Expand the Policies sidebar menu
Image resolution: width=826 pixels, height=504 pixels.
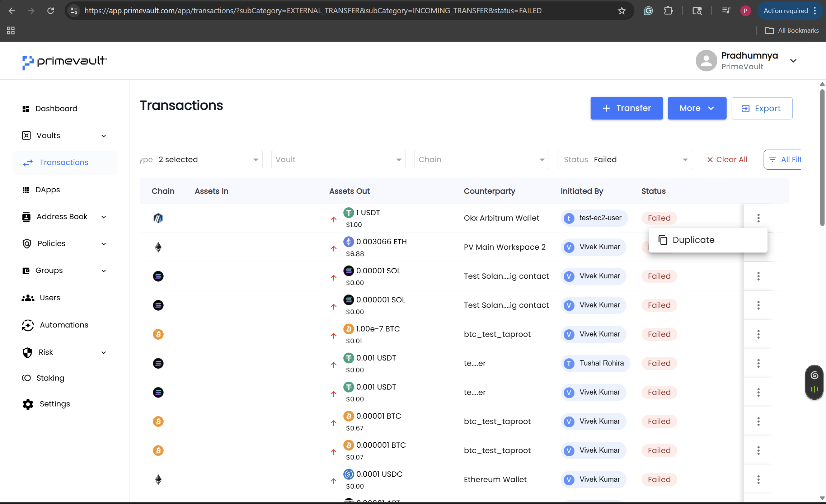(x=65, y=244)
